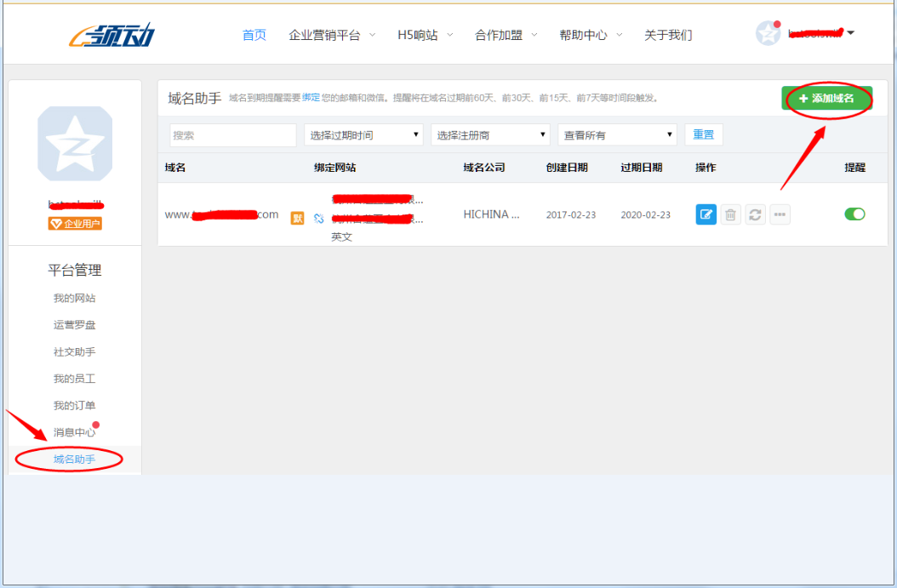Open the more options ellipsis icon
Viewport: 897px width, 588px height.
780,214
